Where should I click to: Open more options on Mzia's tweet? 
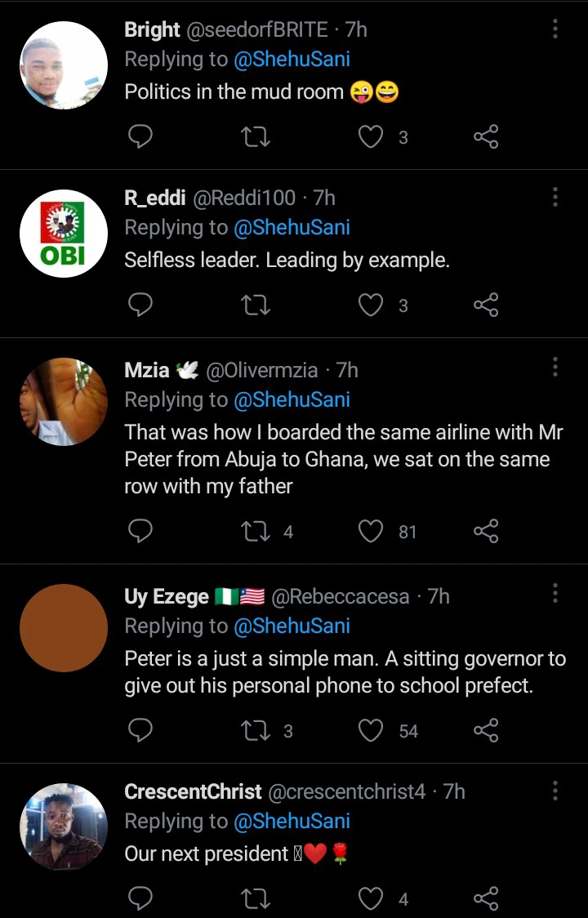[555, 367]
